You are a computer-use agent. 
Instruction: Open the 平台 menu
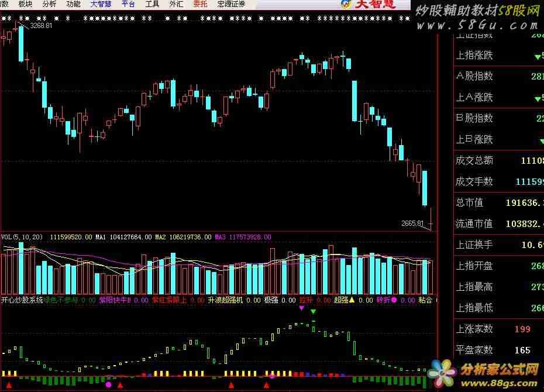pos(128,4)
